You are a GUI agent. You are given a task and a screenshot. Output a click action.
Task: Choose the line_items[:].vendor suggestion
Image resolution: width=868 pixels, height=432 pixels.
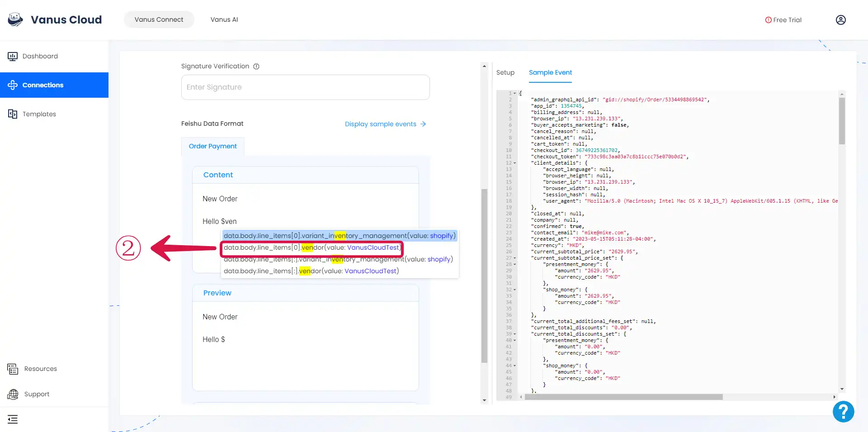(x=311, y=271)
